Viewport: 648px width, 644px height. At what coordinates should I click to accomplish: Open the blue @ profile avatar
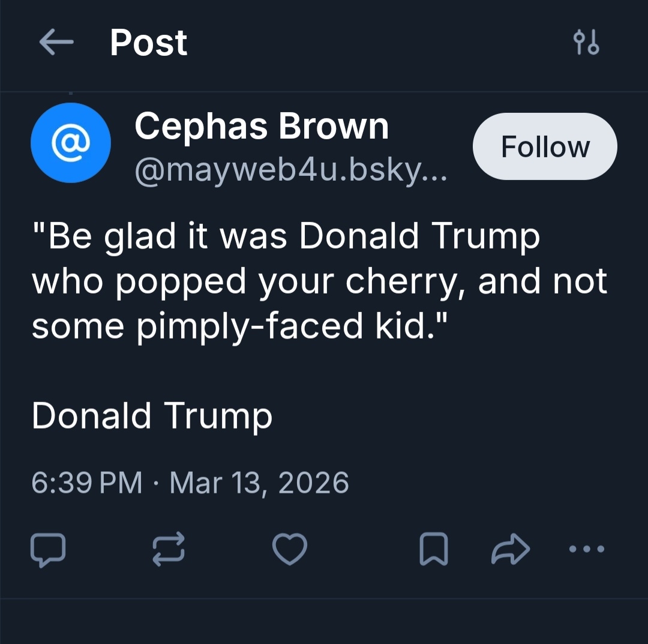point(70,143)
